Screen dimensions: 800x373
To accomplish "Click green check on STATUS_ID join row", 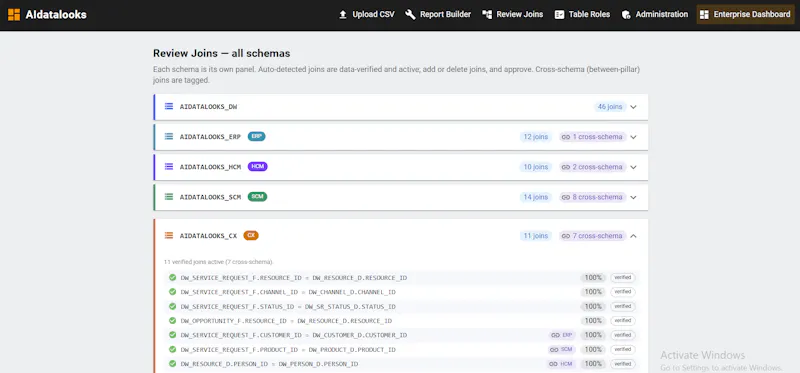I will [172, 306].
